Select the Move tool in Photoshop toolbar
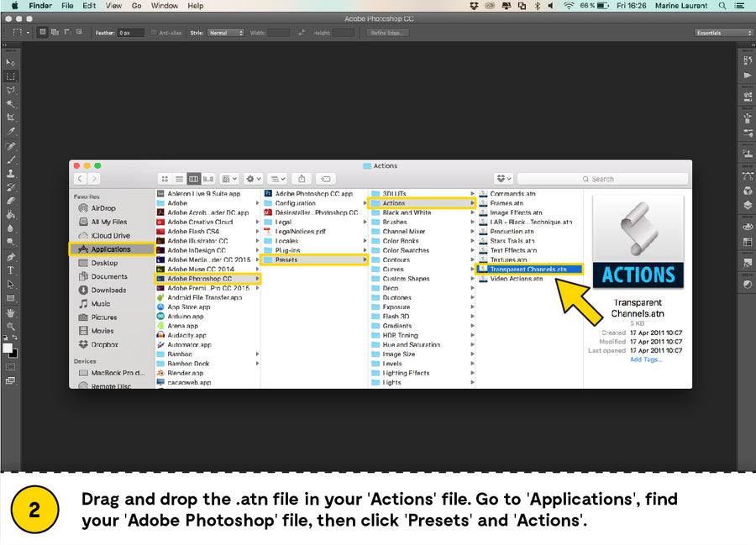Viewport: 756px width, 545px height. (11, 62)
